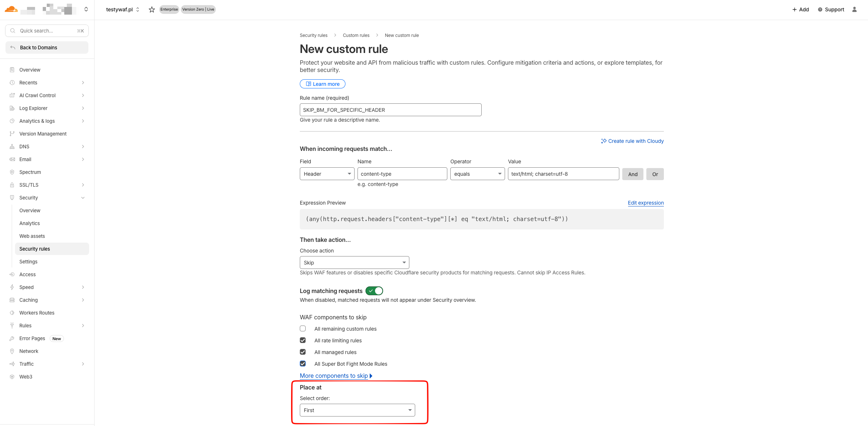Expand the Caching section chevron
This screenshot has width=868, height=426.
click(83, 300)
